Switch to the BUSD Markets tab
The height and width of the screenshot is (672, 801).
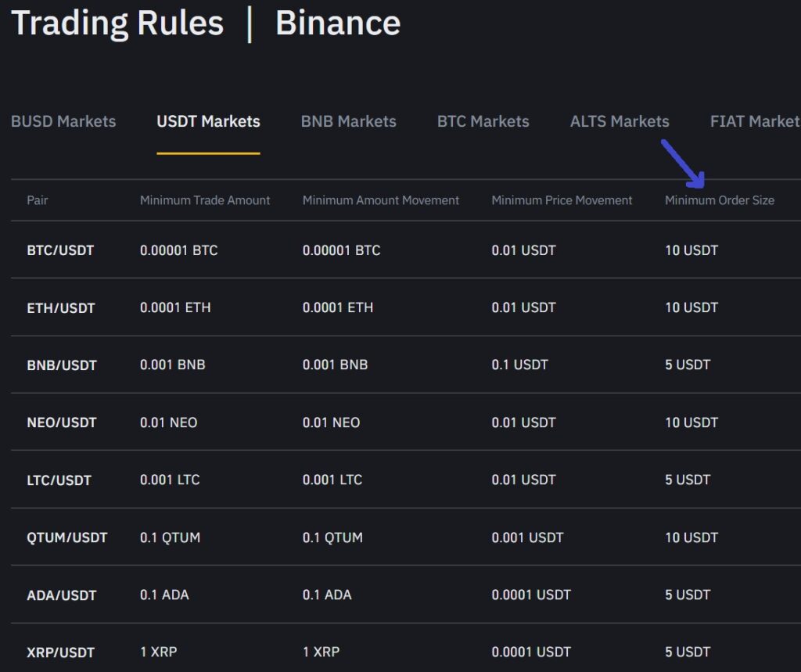pos(63,121)
